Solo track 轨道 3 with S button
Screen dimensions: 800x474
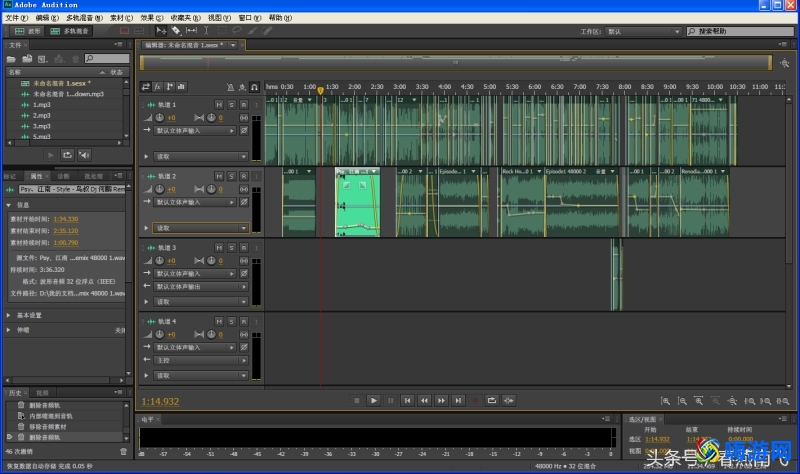(x=232, y=247)
